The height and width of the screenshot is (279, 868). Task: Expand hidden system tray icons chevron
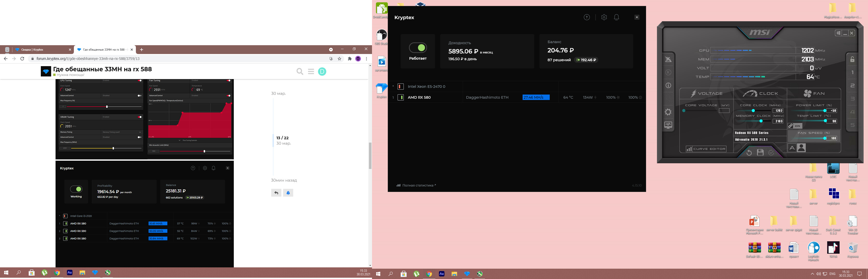(812, 274)
